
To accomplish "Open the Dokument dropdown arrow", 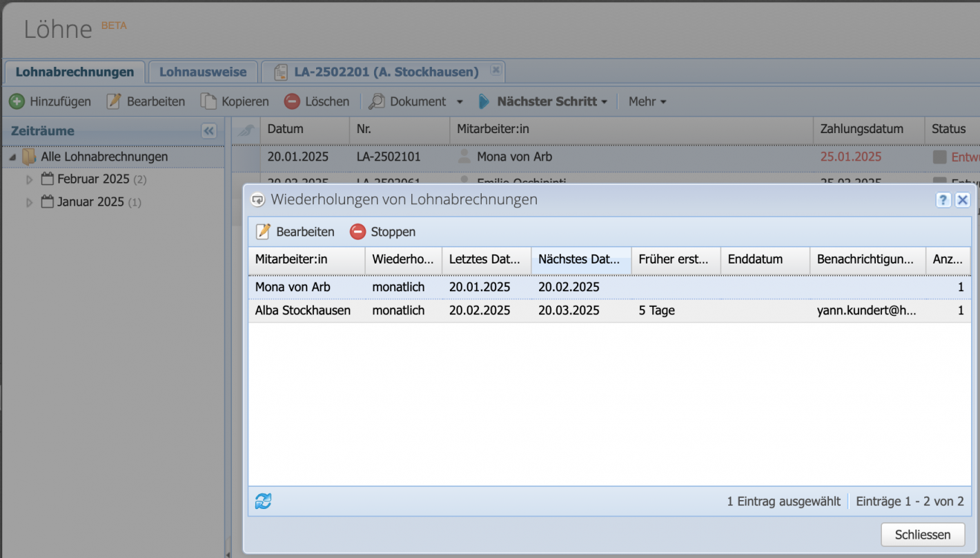I will (x=460, y=102).
